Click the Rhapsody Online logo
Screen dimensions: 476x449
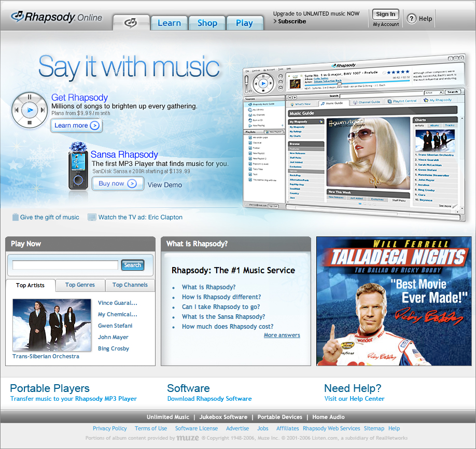57,17
